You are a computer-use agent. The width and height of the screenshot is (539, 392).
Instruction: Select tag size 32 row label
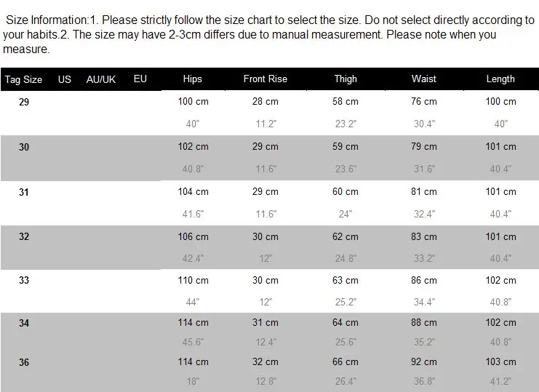24,236
